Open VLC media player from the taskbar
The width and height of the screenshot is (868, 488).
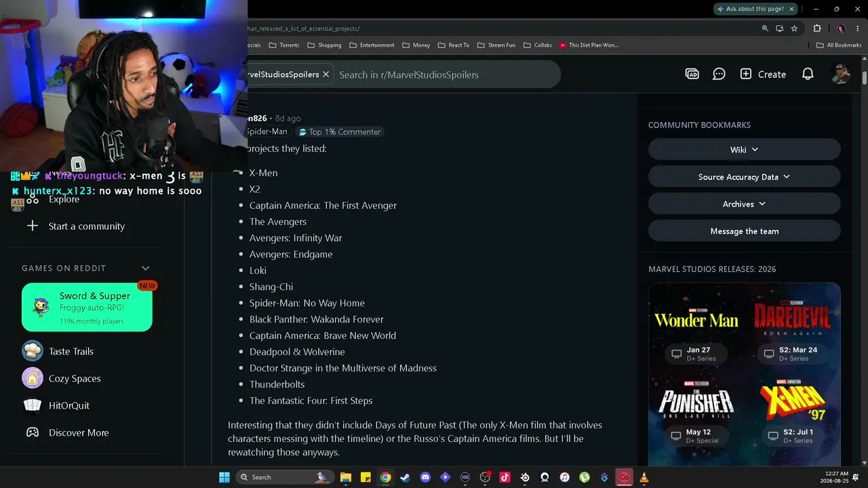coord(644,477)
